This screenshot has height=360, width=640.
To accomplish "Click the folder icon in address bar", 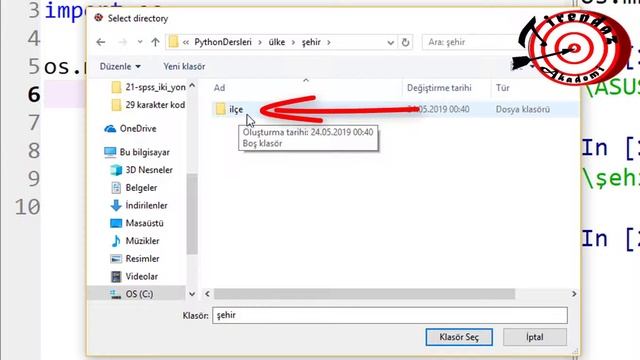I will [173, 42].
